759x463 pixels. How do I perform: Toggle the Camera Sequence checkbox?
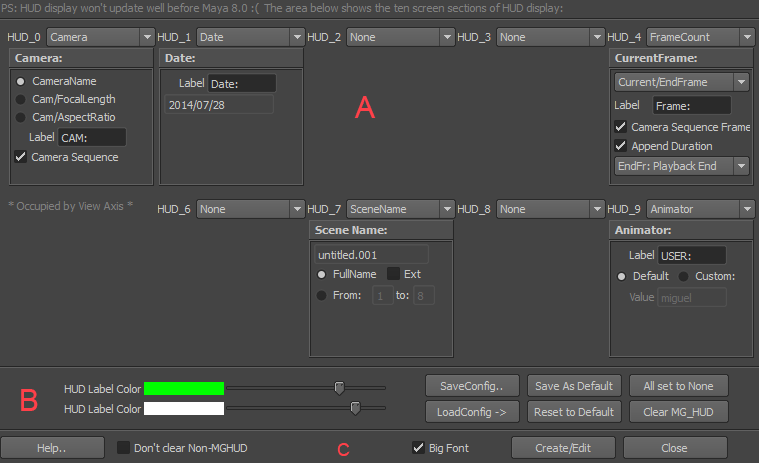[20, 157]
